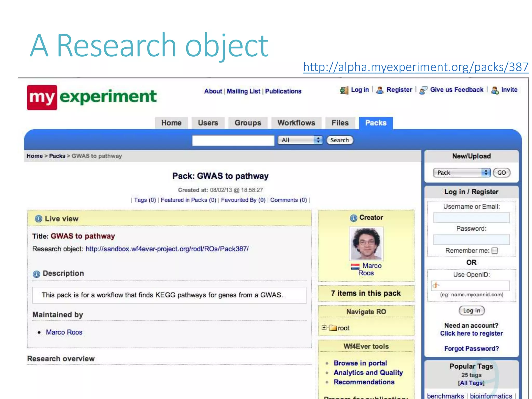Click the Browse in portal link
Image resolution: width=532 pixels, height=399 pixels.
pos(360,363)
